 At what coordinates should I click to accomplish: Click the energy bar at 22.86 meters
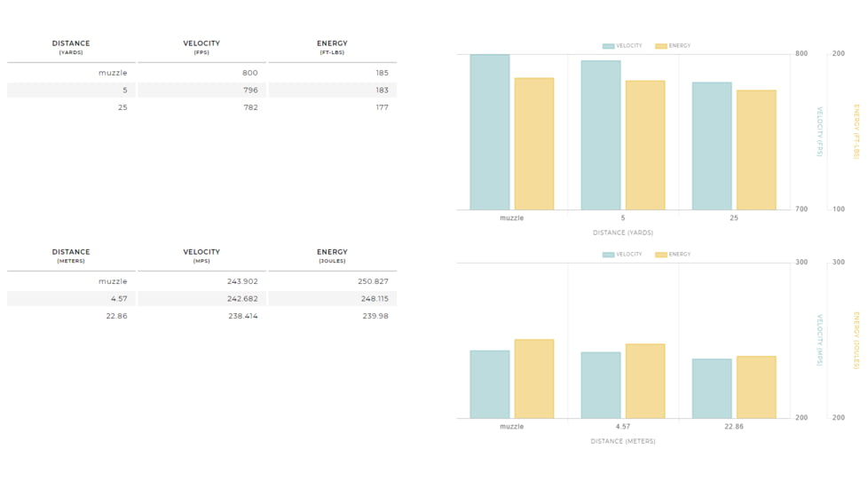[x=756, y=387]
